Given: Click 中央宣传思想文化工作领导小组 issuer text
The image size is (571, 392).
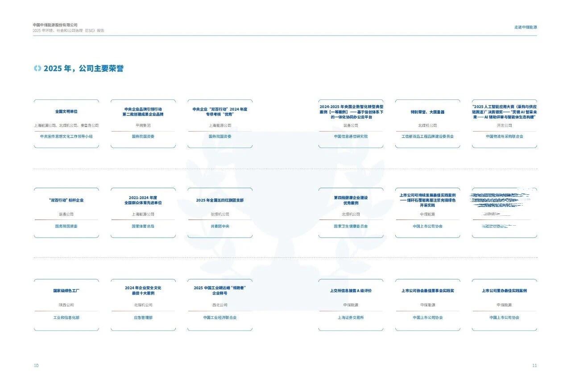Looking at the screenshot, I should [x=66, y=136].
